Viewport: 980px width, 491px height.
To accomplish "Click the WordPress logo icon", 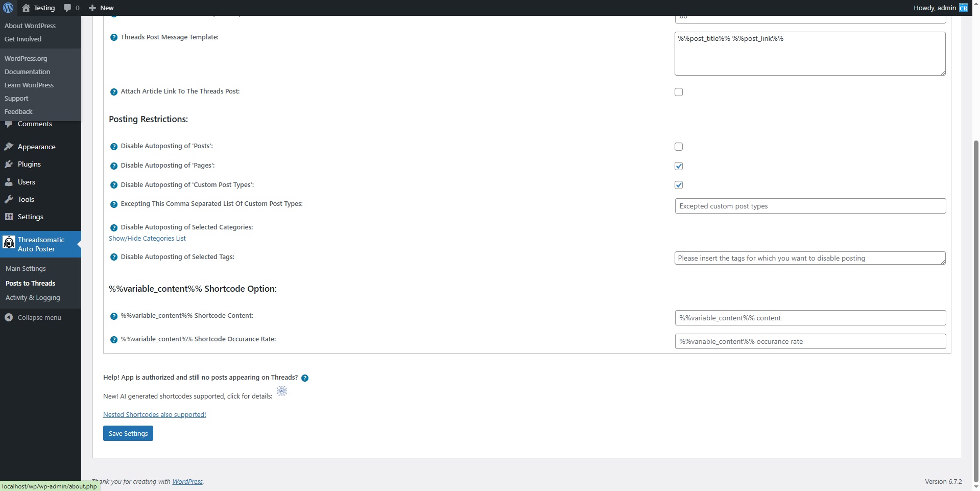I will point(8,8).
